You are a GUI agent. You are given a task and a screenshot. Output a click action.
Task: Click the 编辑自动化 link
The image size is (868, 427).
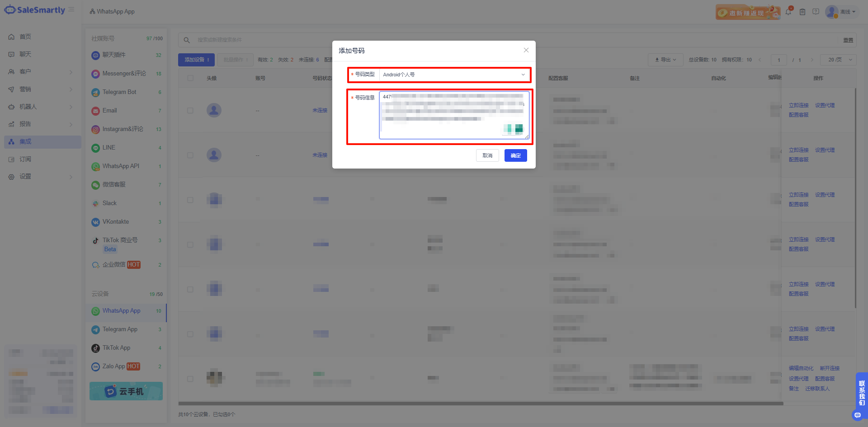(801, 368)
